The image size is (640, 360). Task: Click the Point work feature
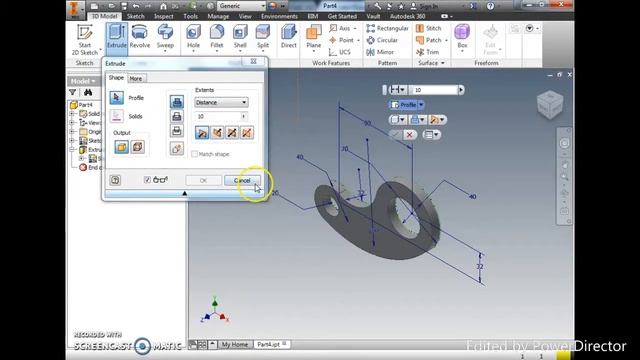[x=344, y=40]
